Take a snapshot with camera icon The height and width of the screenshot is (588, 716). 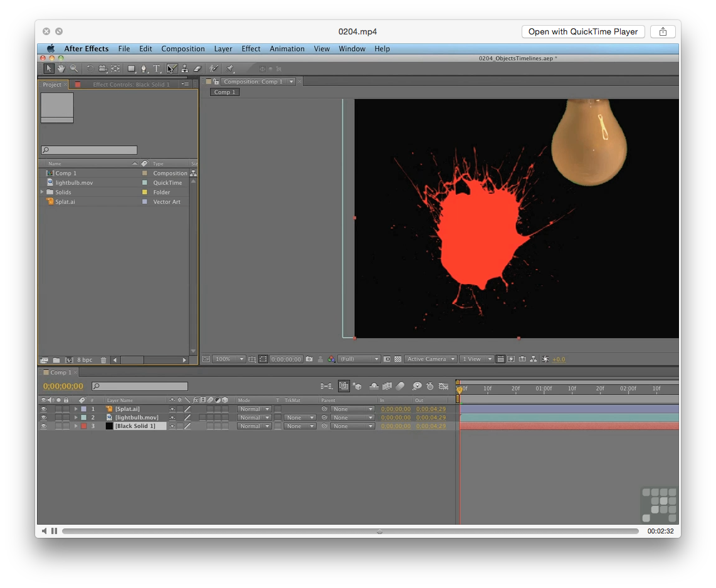[x=309, y=359]
